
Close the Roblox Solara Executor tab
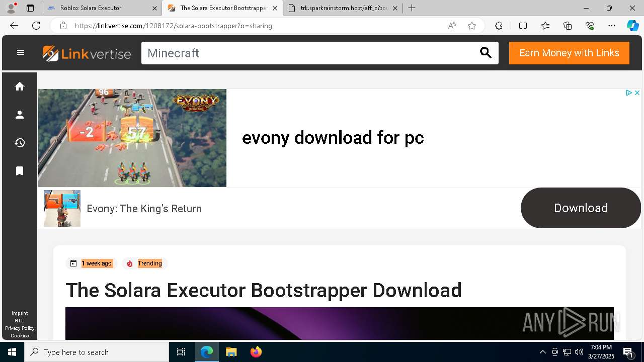pos(154,8)
